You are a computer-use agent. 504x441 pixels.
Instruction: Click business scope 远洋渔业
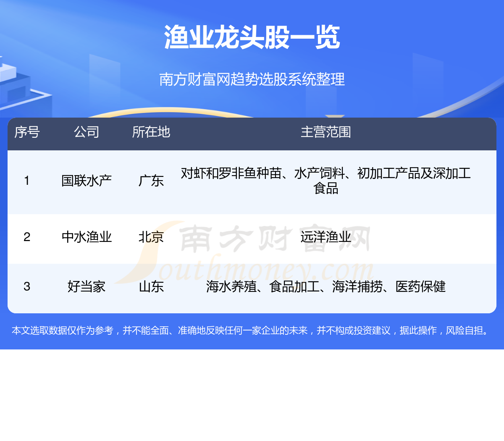tap(326, 237)
